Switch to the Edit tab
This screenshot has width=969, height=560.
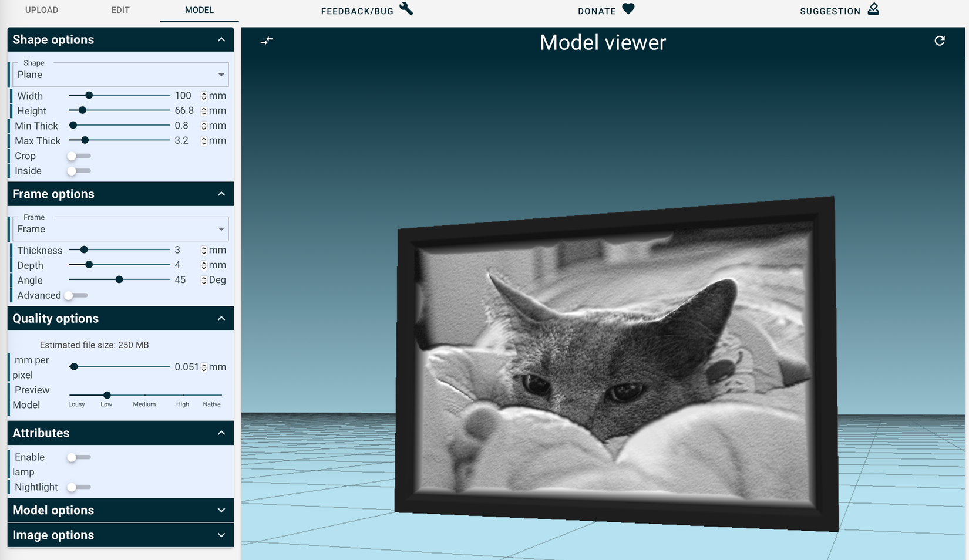click(120, 10)
